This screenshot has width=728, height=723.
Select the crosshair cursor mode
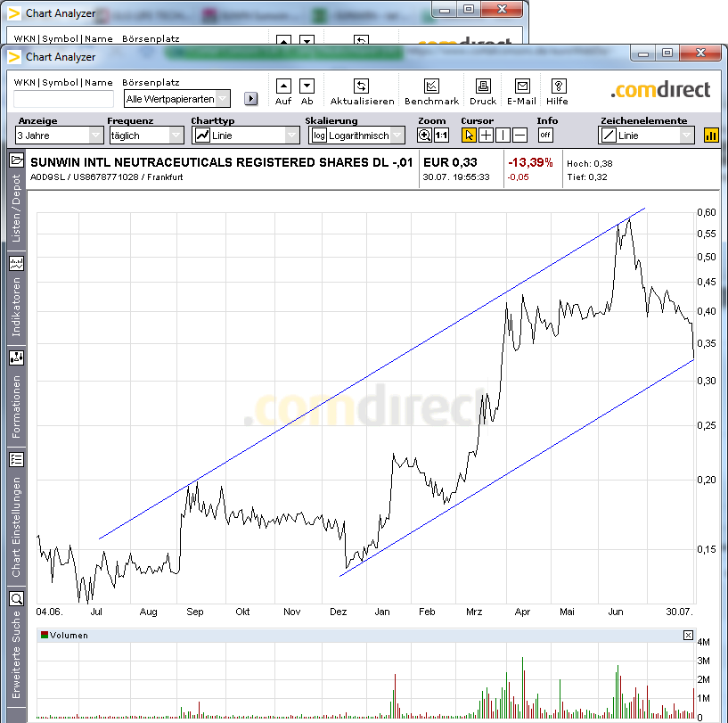point(486,136)
